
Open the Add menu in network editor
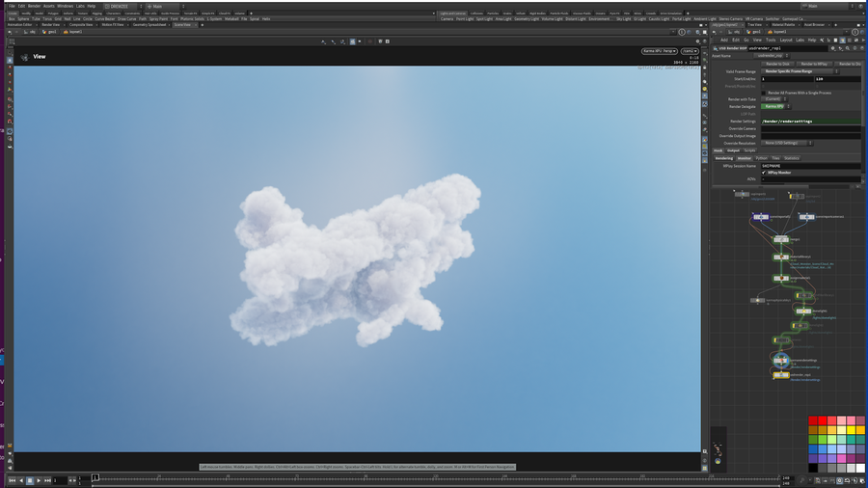[x=724, y=40]
